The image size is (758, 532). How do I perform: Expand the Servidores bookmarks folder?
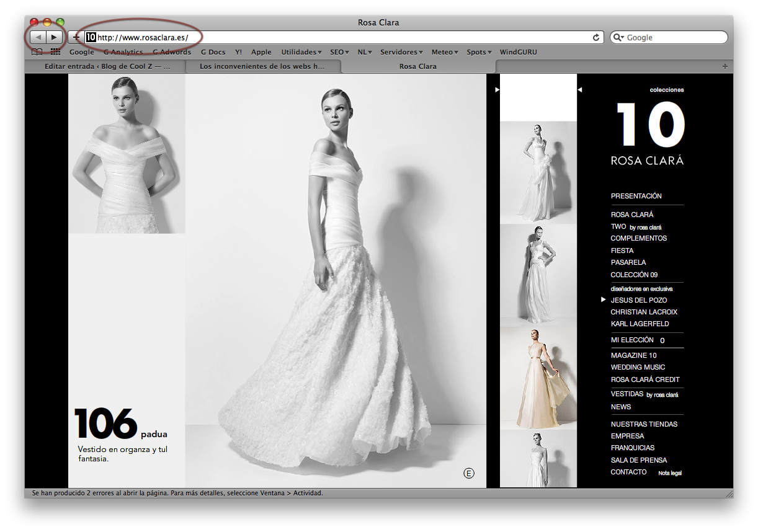tap(401, 52)
